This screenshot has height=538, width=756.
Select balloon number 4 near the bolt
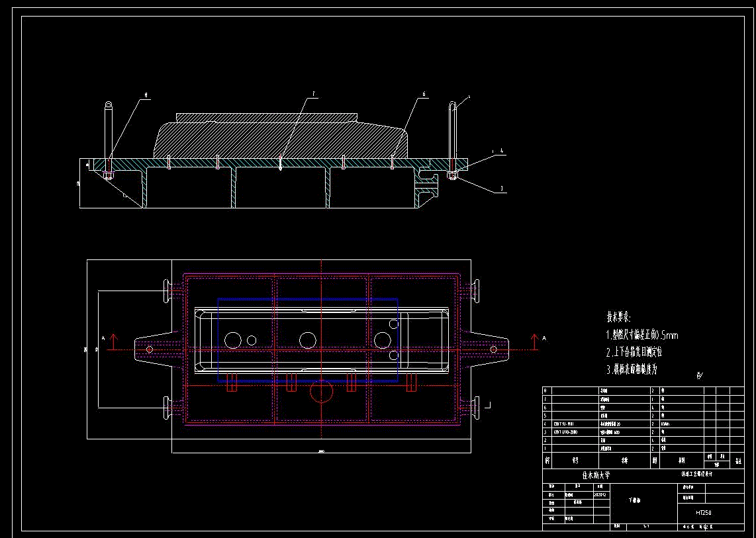point(502,151)
